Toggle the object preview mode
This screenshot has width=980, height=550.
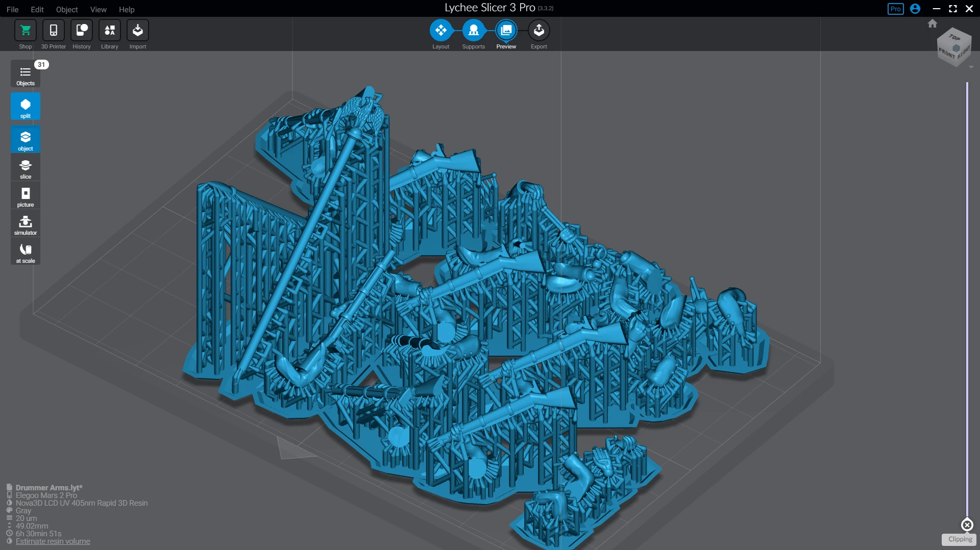tap(25, 139)
